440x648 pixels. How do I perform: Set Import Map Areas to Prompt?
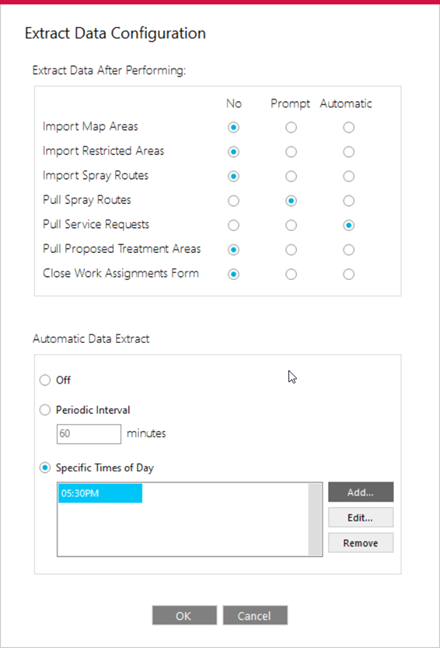click(291, 127)
